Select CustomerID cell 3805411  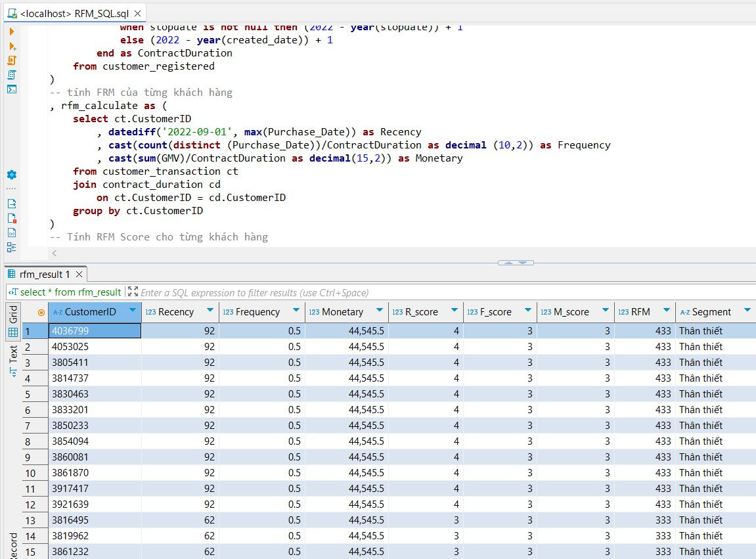pyautogui.click(x=95, y=363)
